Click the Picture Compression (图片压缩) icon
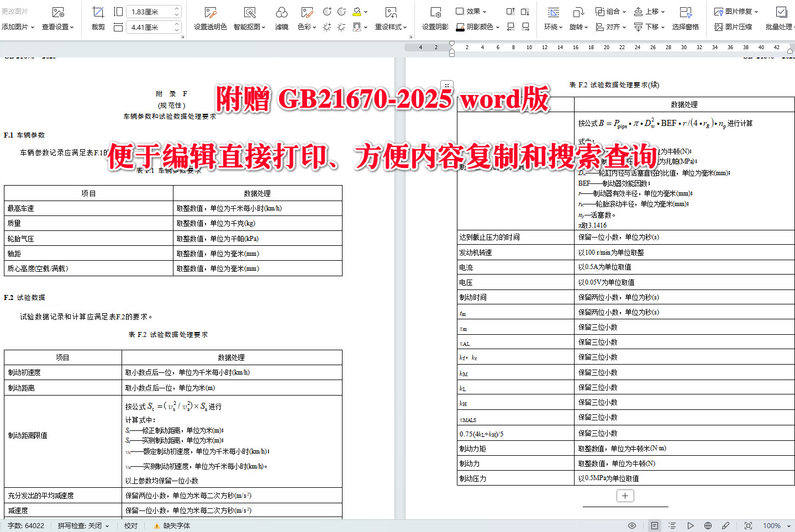 click(x=733, y=27)
